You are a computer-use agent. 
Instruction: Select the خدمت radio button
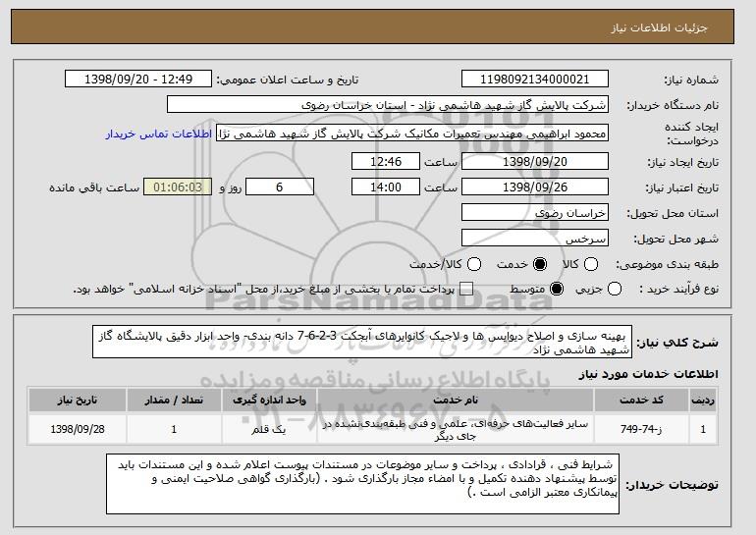coord(540,264)
